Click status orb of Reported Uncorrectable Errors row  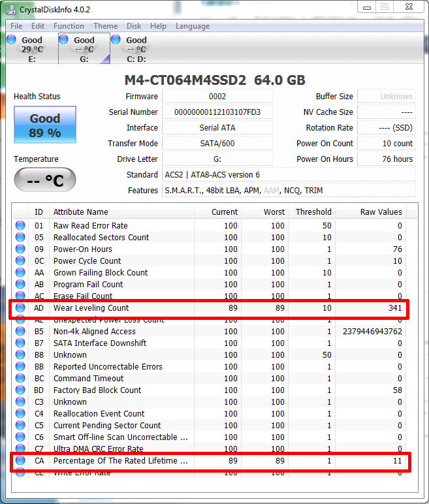(x=20, y=366)
